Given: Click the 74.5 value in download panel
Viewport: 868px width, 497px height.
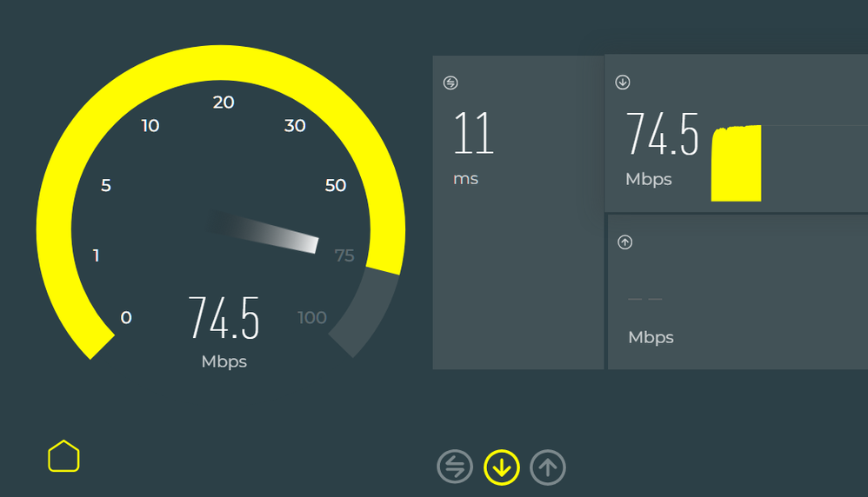Looking at the screenshot, I should [x=662, y=136].
